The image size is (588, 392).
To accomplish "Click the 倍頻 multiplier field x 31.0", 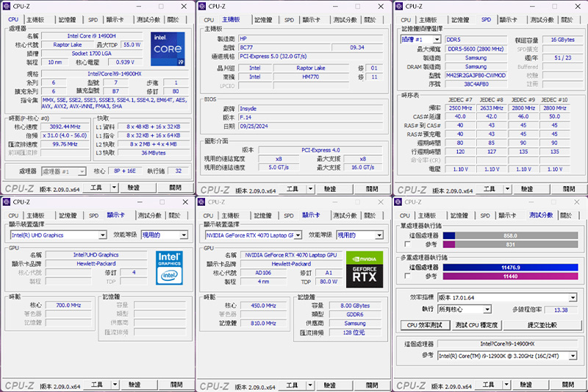I will (x=69, y=135).
